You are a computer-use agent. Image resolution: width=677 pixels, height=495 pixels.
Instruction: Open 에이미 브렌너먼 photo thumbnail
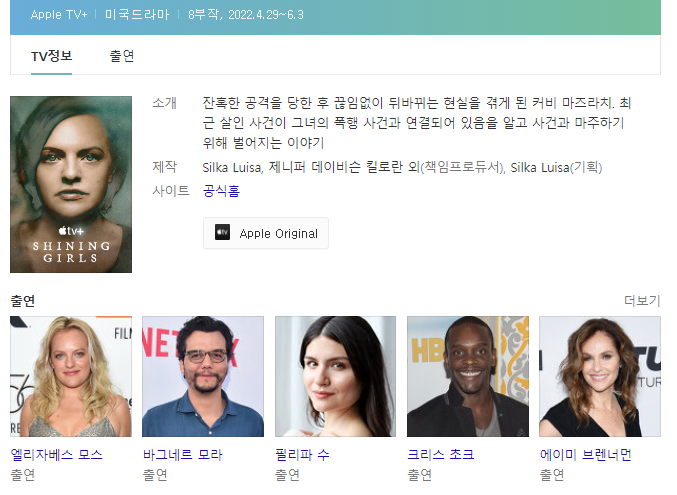[600, 377]
